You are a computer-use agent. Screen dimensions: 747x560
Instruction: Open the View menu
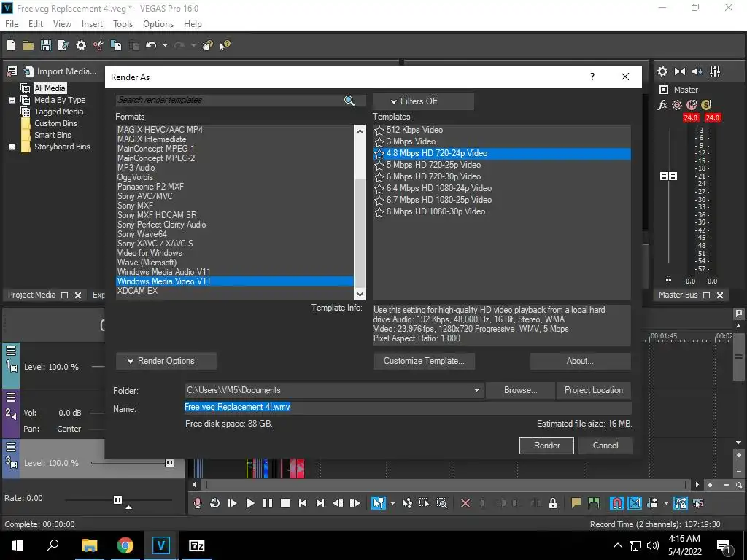[x=62, y=24]
